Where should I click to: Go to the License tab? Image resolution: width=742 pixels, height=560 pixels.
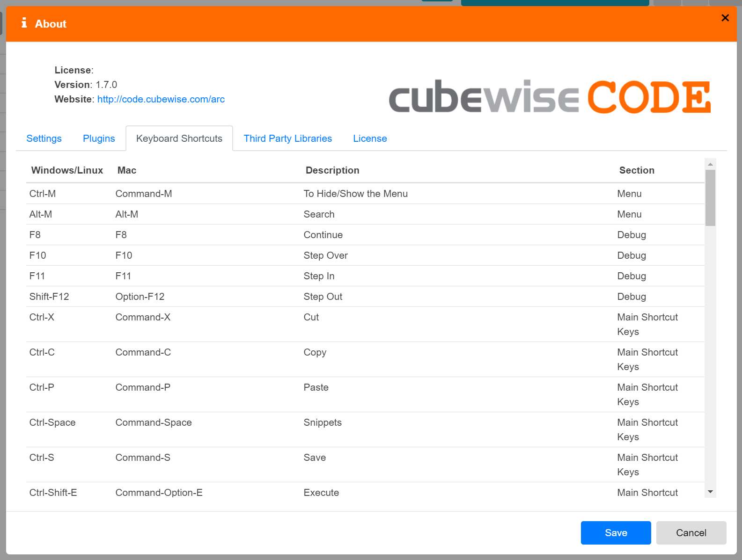coord(370,138)
